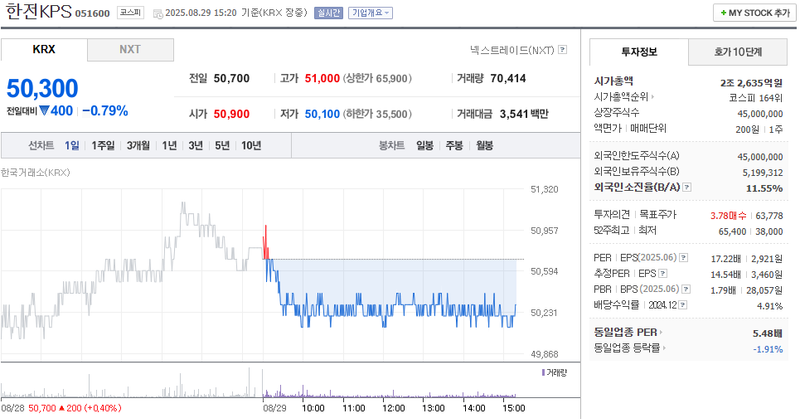Switch to the NXT tab
Screen dimensions: 800x419
[x=130, y=50]
